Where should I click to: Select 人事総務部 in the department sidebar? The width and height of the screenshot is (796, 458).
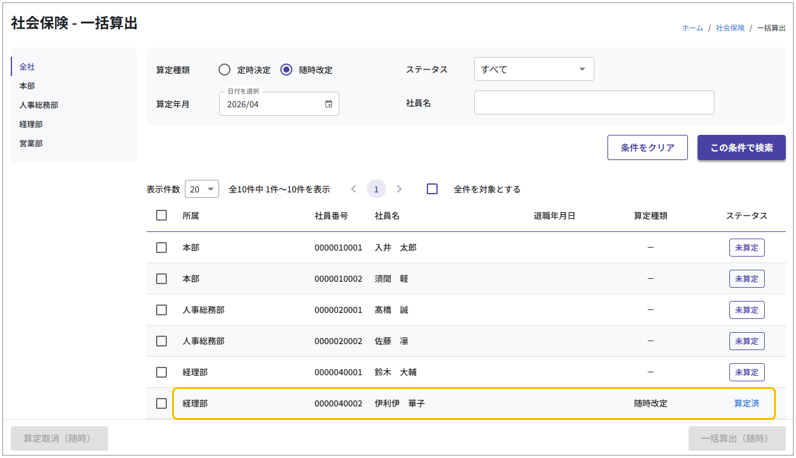[39, 105]
